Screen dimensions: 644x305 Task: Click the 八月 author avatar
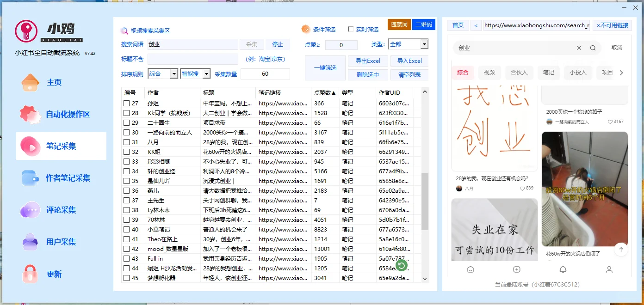[x=459, y=188]
